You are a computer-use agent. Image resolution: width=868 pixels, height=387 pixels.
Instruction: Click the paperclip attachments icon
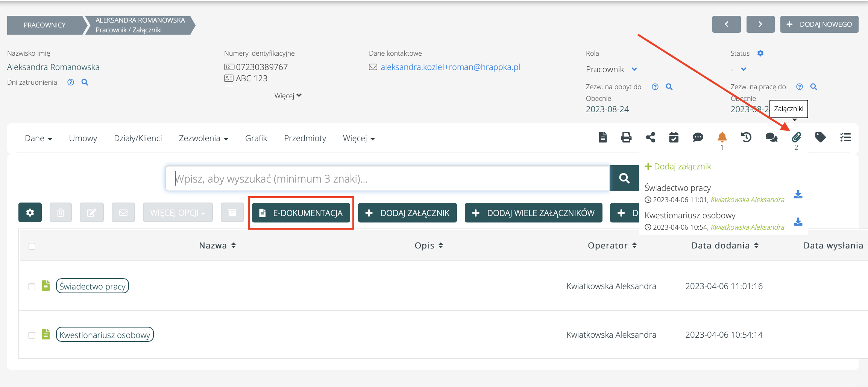796,137
